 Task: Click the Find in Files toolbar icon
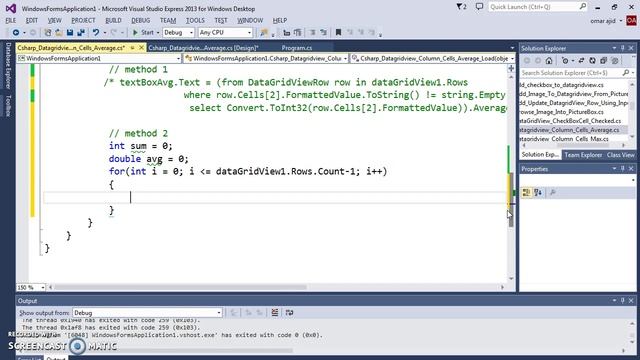tap(264, 32)
